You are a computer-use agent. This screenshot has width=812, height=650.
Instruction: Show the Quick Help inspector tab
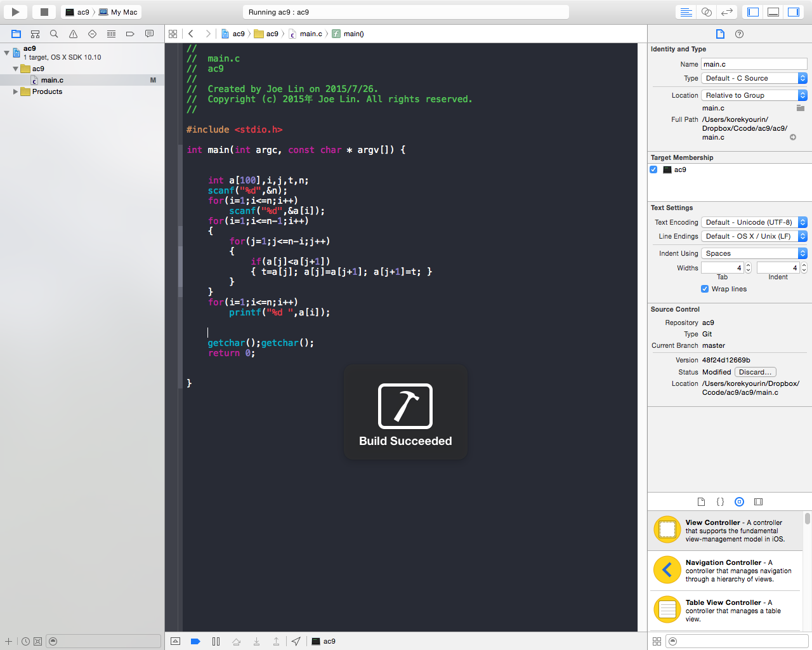pyautogui.click(x=739, y=34)
